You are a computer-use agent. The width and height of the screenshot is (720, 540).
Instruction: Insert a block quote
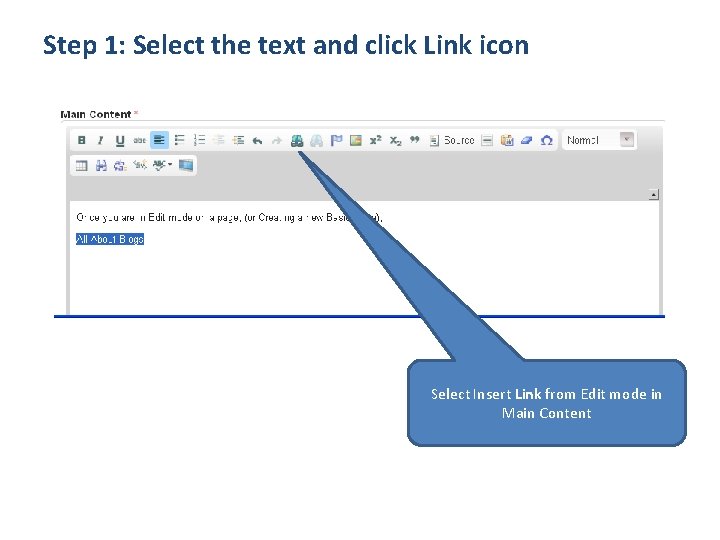point(415,139)
